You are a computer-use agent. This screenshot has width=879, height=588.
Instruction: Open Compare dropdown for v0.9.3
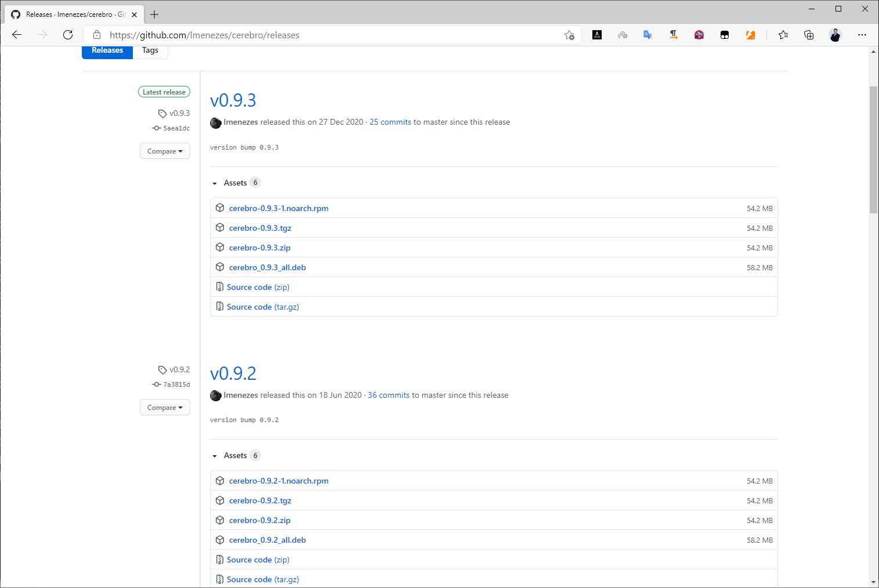[165, 151]
